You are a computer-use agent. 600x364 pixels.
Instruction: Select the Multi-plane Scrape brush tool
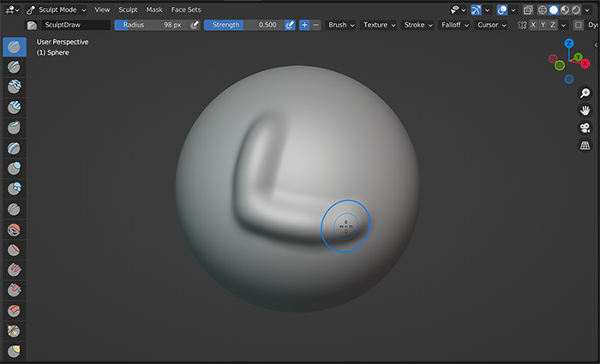point(15,311)
